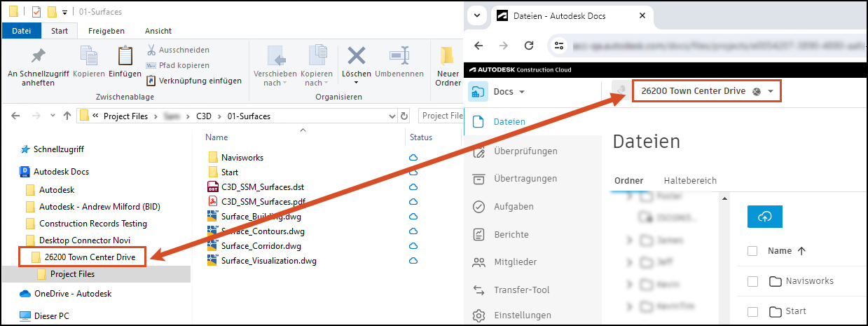Image resolution: width=868 pixels, height=326 pixels.
Task: Refresh the Explorer folder view
Action: [x=404, y=116]
